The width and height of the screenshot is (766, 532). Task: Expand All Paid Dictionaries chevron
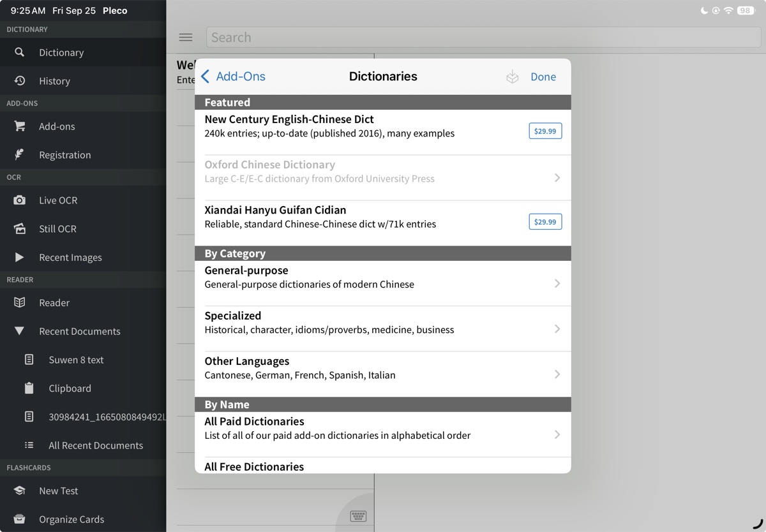557,434
